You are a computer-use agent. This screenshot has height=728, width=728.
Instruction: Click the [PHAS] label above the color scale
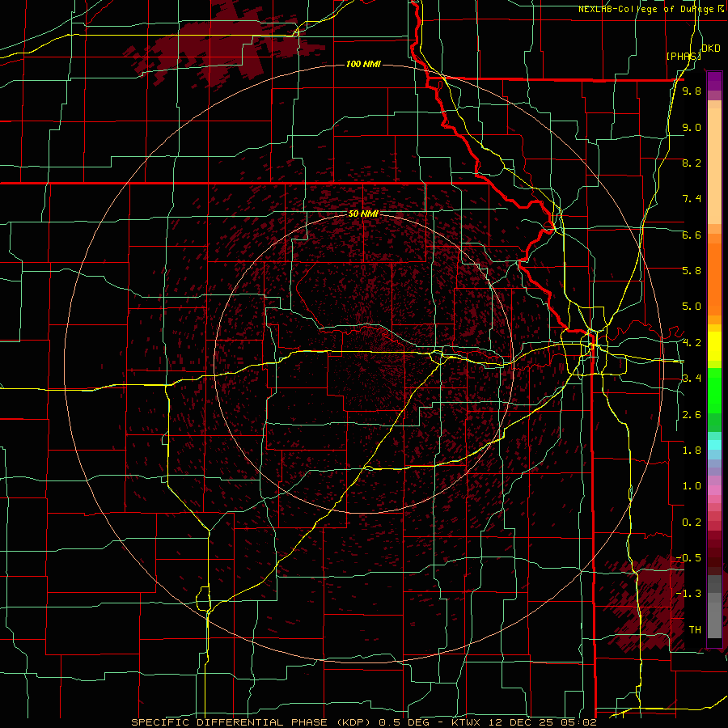pyautogui.click(x=684, y=56)
